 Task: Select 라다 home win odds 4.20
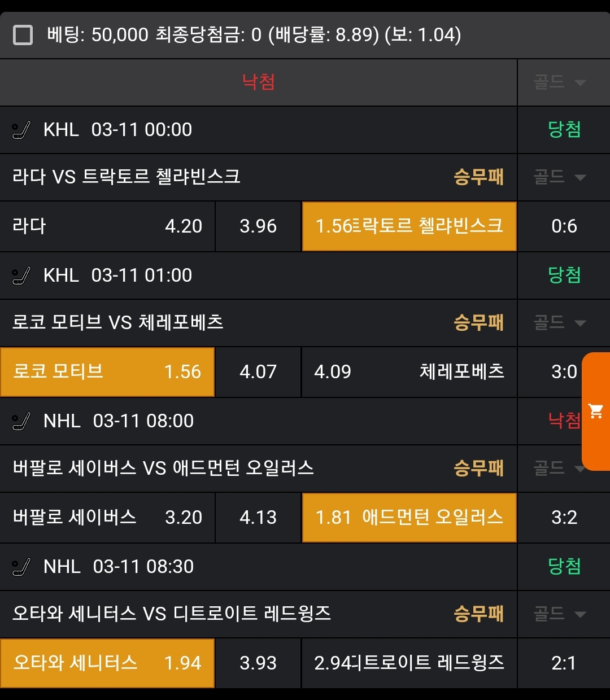[107, 226]
